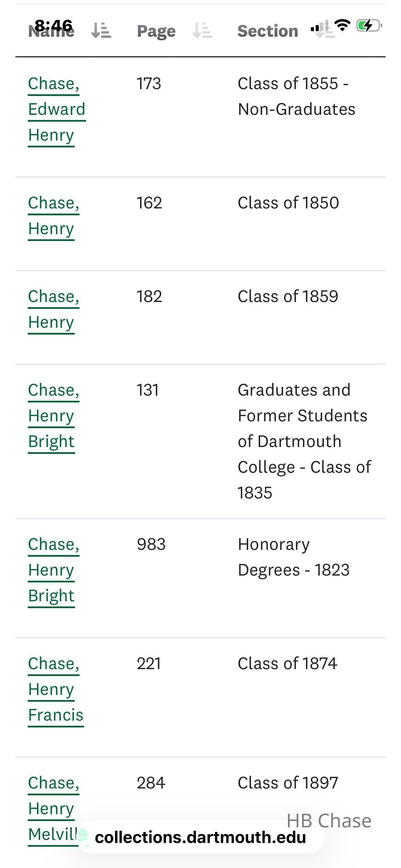Image resolution: width=401 pixels, height=868 pixels.
Task: Open Chase, Edward Henry record
Action: point(57,109)
